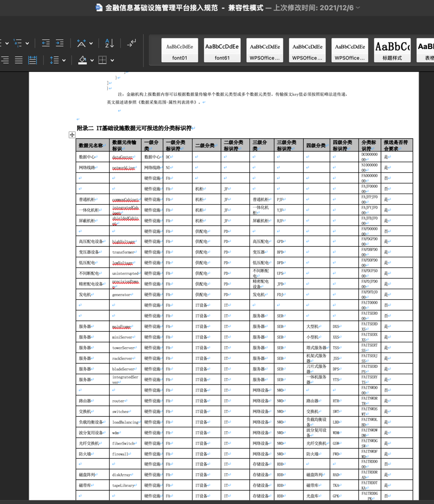Sort text with the A-Z sort icon
The width and height of the screenshot is (434, 504).
click(110, 43)
